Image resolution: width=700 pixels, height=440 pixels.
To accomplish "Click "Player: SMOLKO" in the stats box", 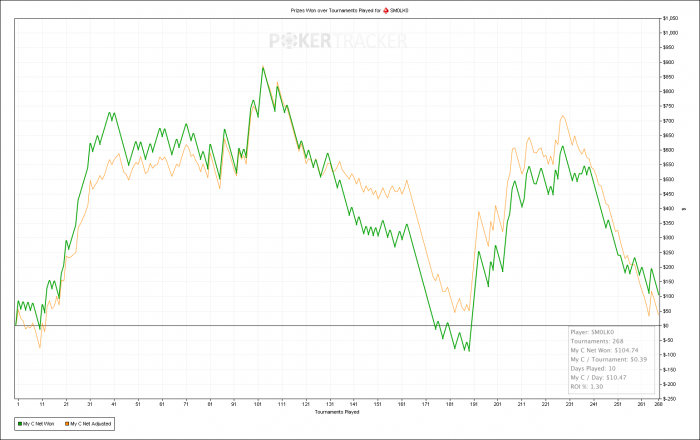I will point(592,332).
